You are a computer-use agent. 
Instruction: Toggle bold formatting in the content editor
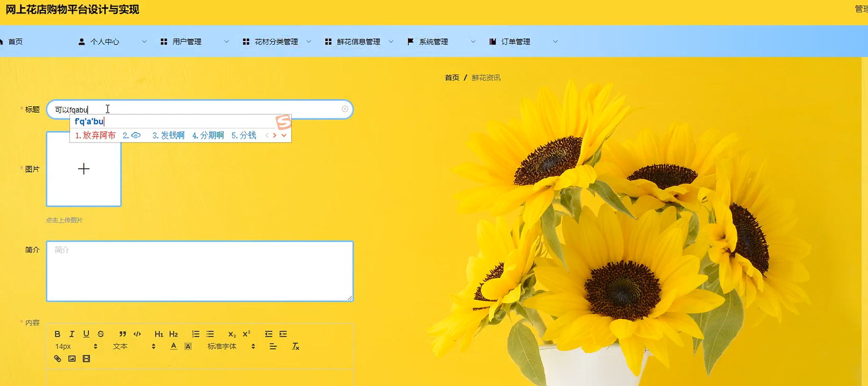[x=57, y=334]
